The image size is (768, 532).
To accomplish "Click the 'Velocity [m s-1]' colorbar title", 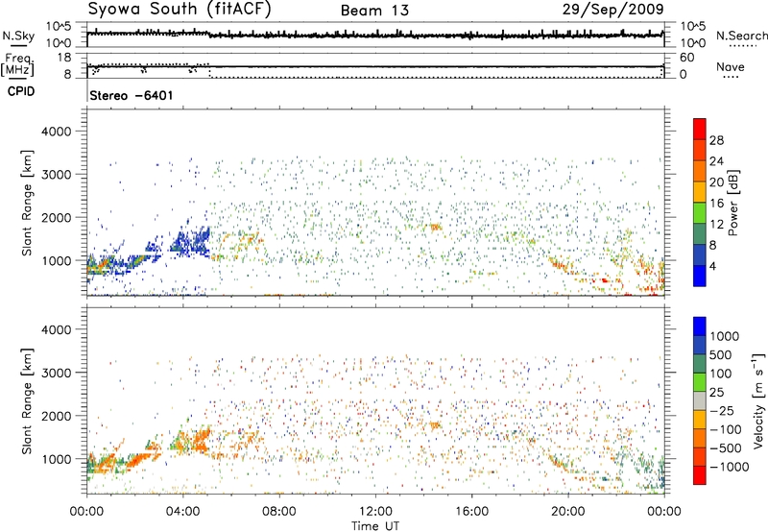I will (x=758, y=400).
